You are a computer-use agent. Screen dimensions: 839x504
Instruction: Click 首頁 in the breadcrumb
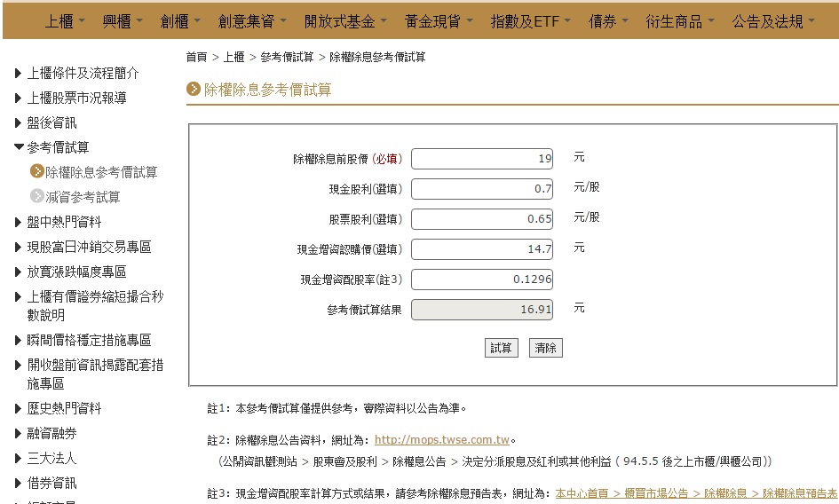[x=196, y=58]
